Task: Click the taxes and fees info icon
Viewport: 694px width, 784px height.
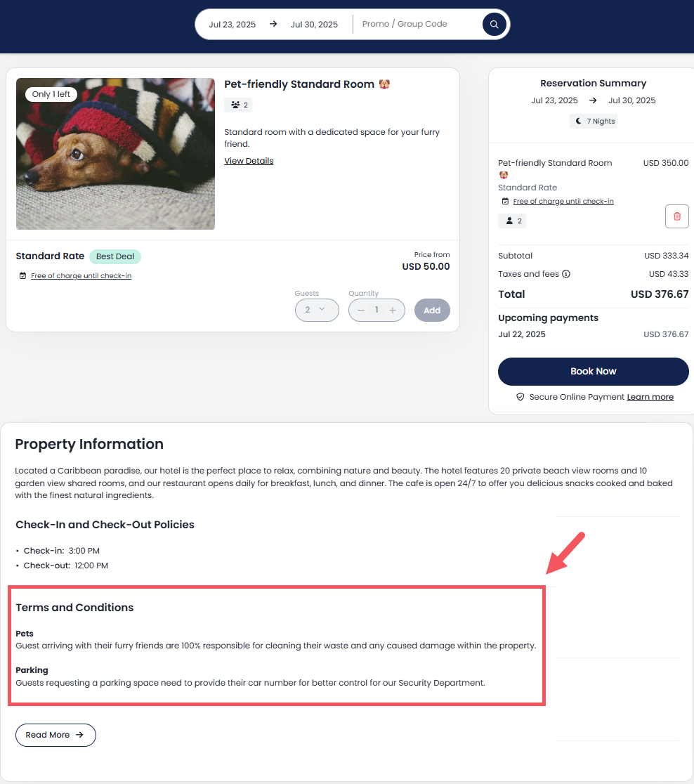Action: (x=566, y=274)
